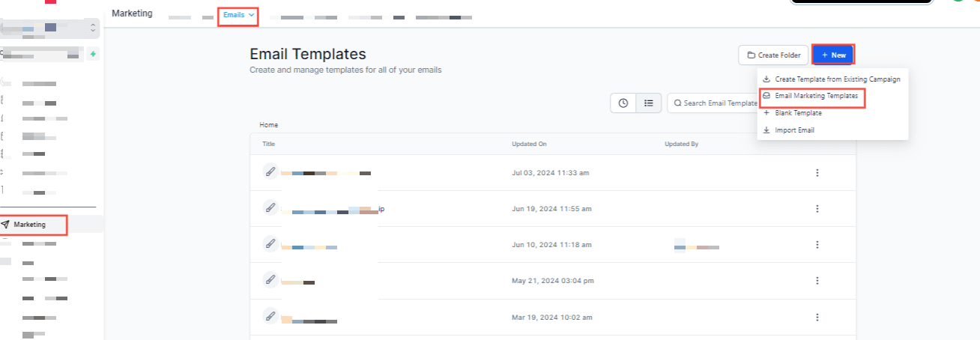Click the Create Folder button
The height and width of the screenshot is (340, 980).
773,55
